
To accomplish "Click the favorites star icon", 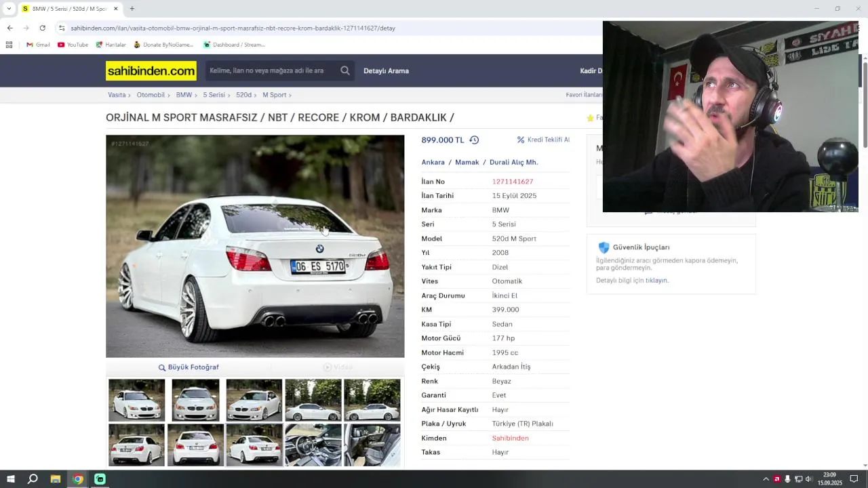I will point(590,118).
